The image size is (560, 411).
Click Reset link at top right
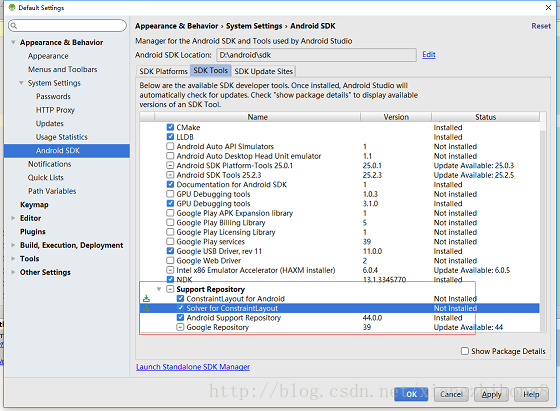point(541,26)
